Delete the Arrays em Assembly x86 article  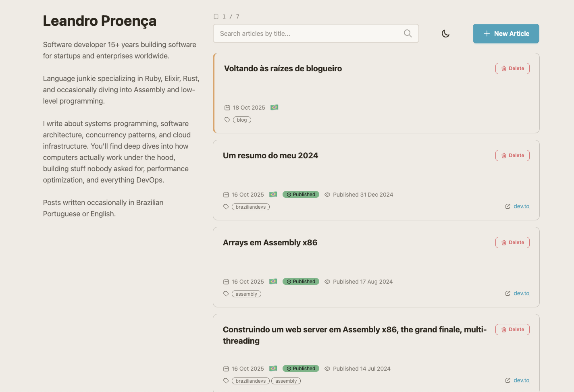(512, 243)
